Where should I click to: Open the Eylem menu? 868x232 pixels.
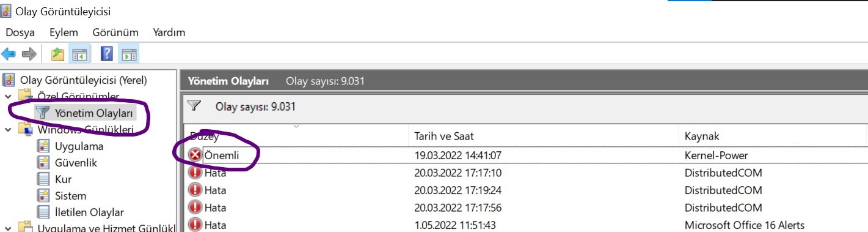coord(64,32)
